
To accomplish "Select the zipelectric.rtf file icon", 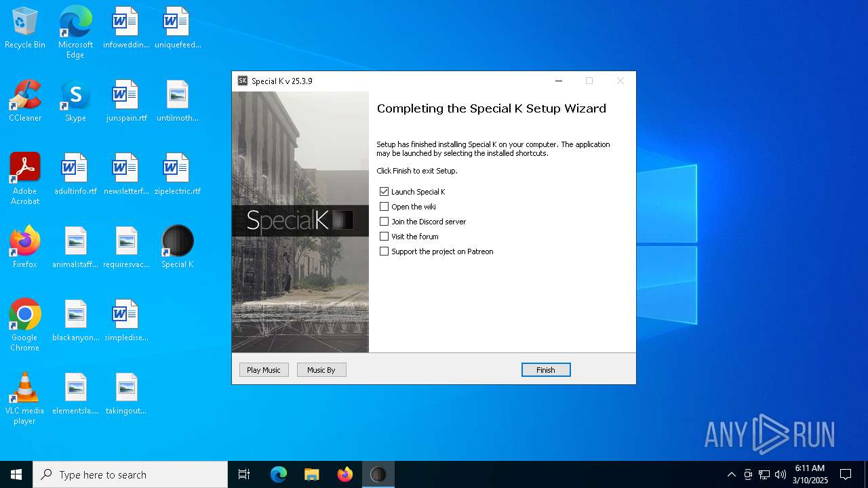I will click(178, 175).
